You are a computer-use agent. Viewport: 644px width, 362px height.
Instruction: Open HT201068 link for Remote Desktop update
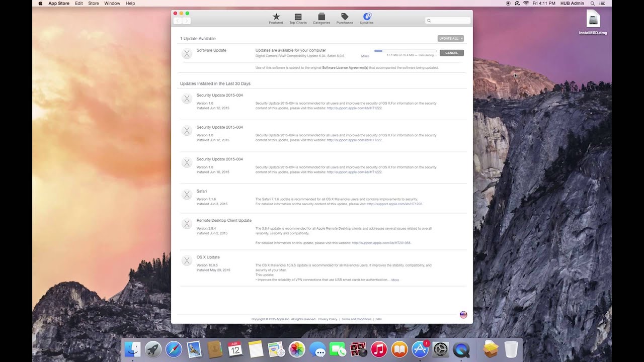(381, 243)
